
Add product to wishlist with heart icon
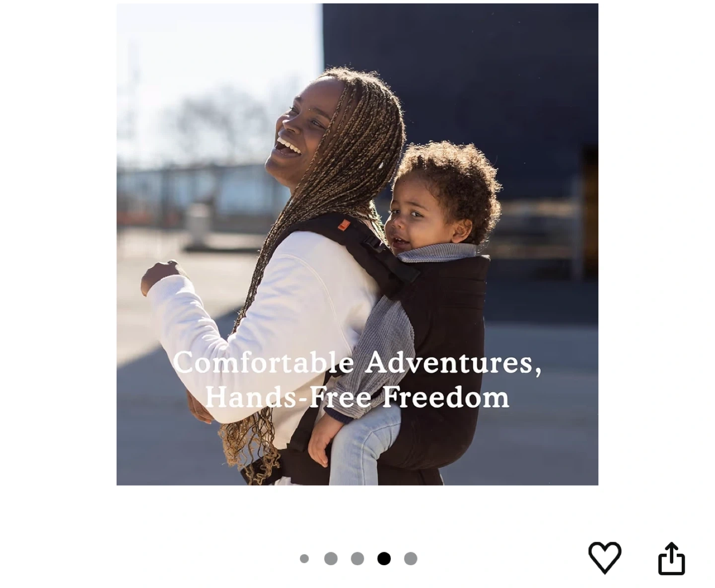(x=604, y=558)
